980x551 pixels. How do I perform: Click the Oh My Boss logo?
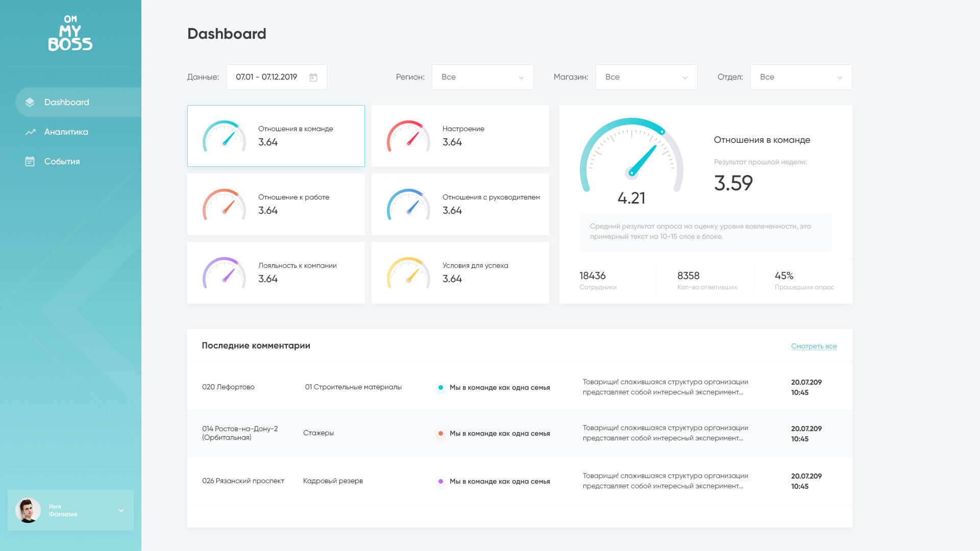coord(70,33)
